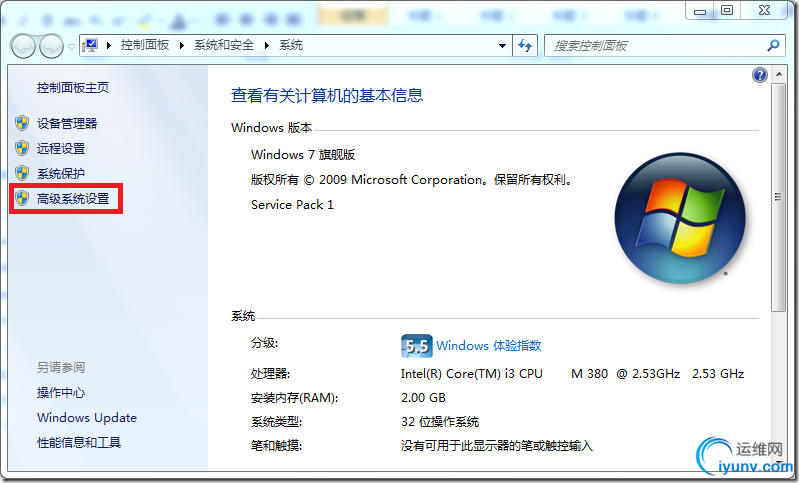Click the 版权所有 © 2009 Microsoft Corporation text
The height and width of the screenshot is (483, 799).
pos(366,180)
